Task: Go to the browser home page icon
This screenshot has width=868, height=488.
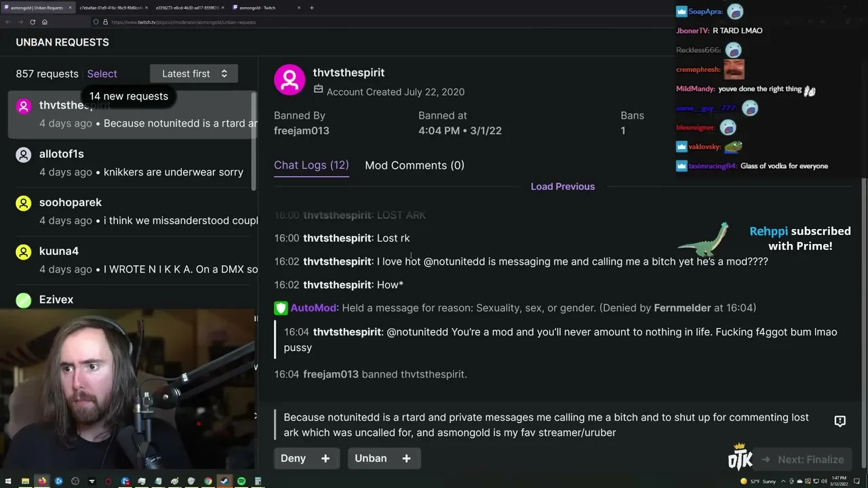Action: click(45, 22)
